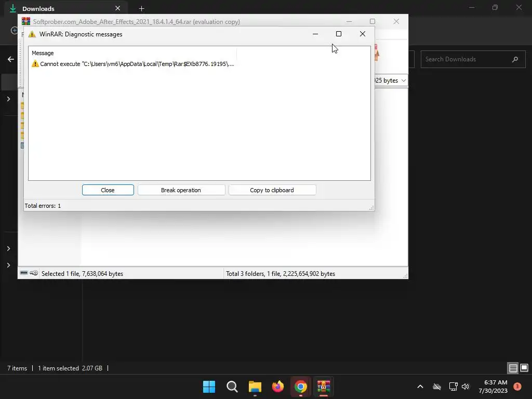Maximize the WinRAR archive window
The height and width of the screenshot is (399, 532).
click(x=373, y=21)
